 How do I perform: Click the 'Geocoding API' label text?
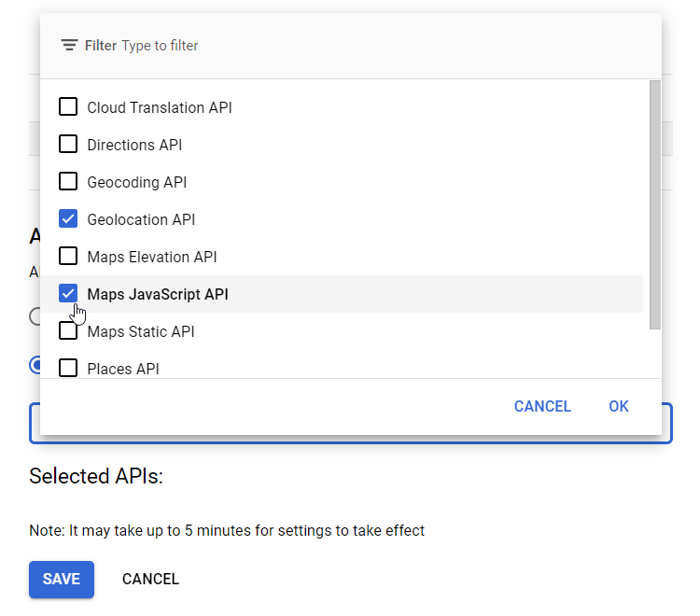[136, 183]
